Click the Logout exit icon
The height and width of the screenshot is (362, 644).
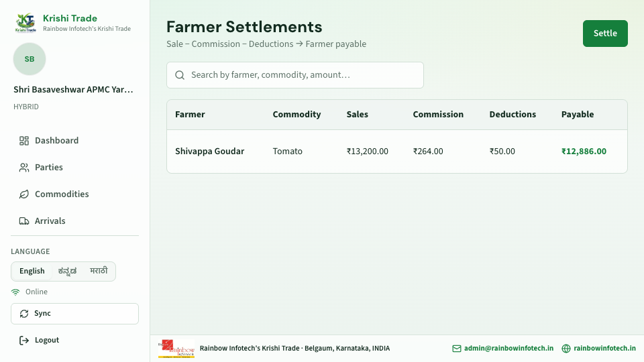(x=24, y=341)
